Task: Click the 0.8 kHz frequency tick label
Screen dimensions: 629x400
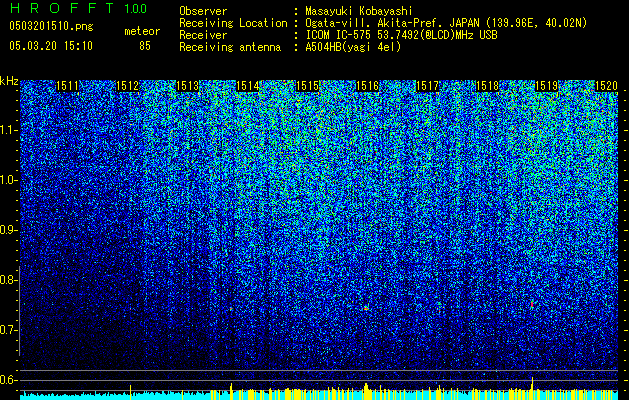Action: (7, 280)
